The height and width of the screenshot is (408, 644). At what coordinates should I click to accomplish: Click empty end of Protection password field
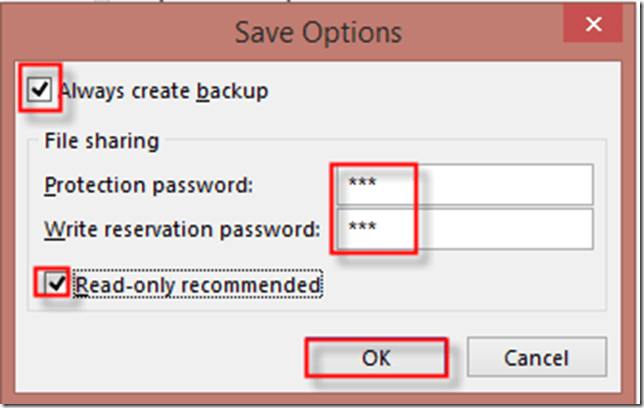point(530,185)
